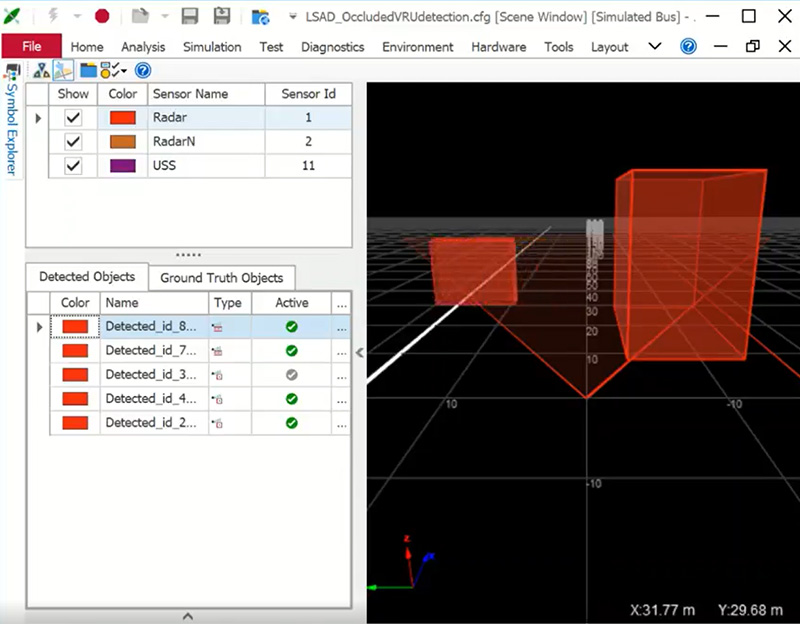Click the folder with globe icon
Screen dimensions: 800x624
260,17
